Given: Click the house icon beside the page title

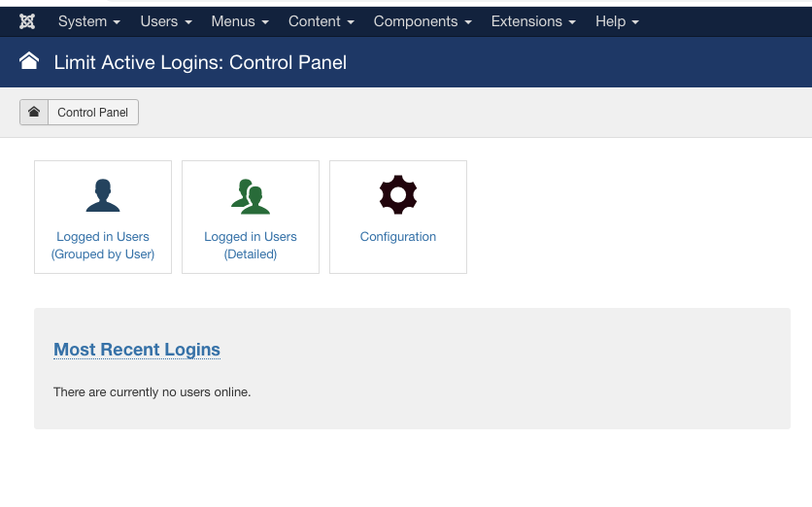Looking at the screenshot, I should click(29, 62).
